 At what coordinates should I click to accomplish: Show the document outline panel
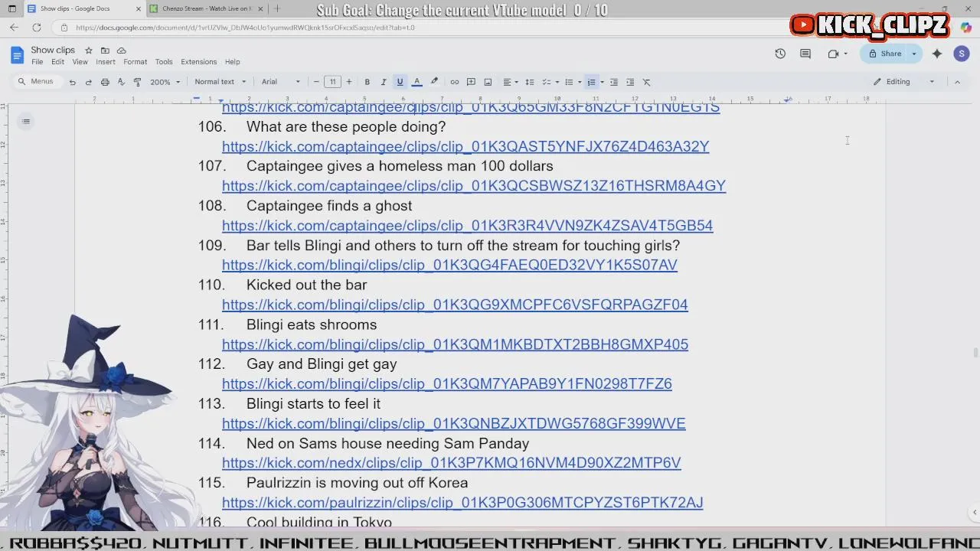click(26, 121)
